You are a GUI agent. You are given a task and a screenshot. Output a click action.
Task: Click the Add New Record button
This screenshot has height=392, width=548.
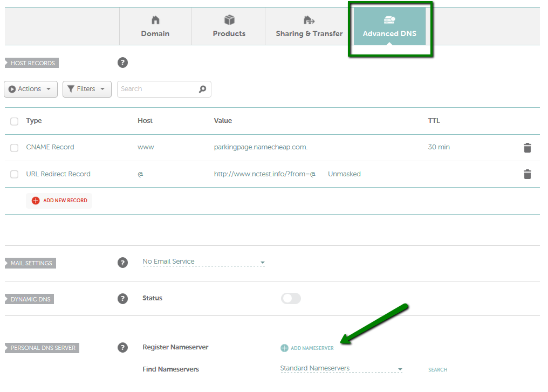[x=59, y=200]
